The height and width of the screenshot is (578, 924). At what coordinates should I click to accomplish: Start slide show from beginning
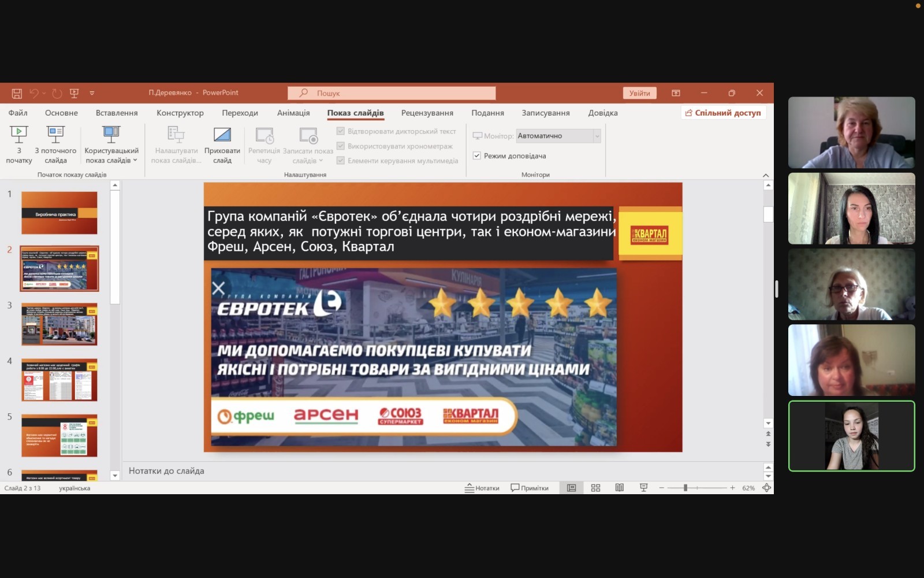click(18, 145)
